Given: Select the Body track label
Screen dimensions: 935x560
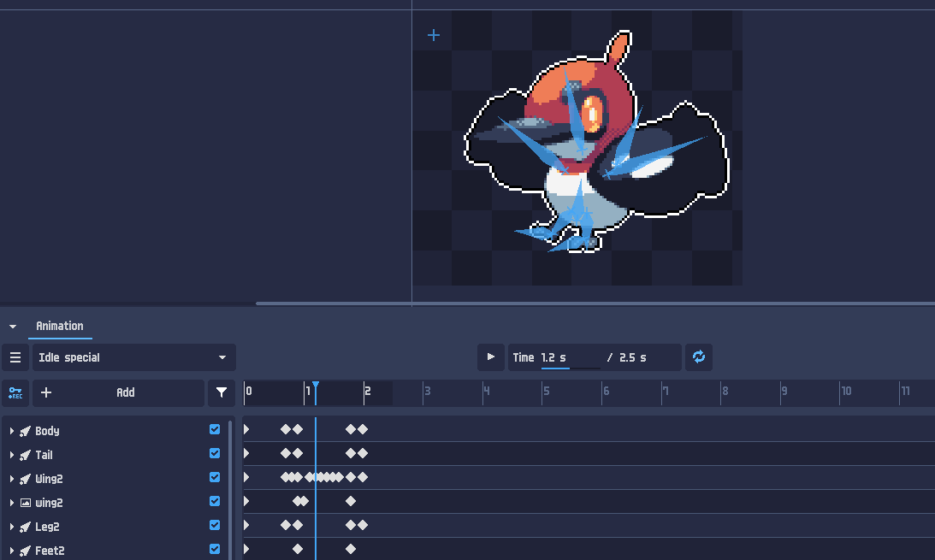Looking at the screenshot, I should [x=47, y=431].
